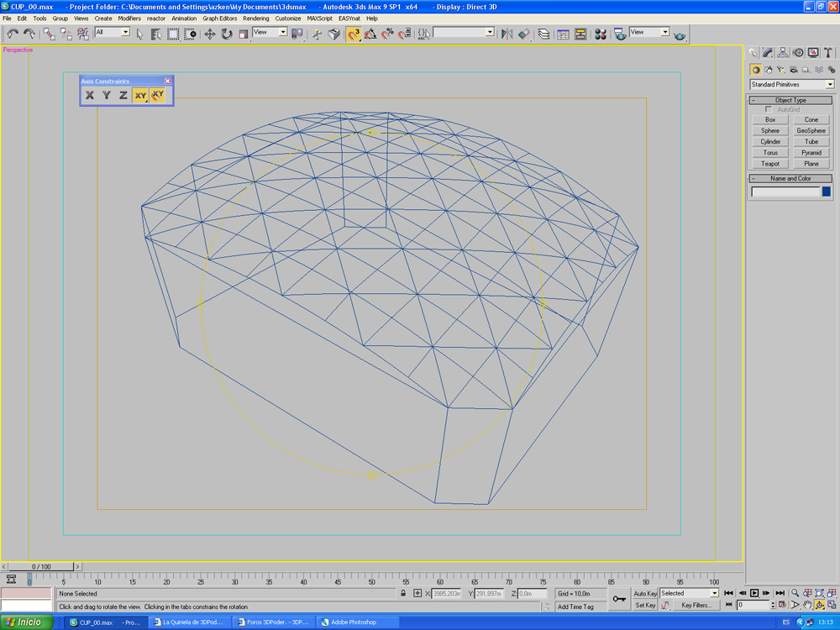840x630 pixels.
Task: Click the Quick Render teapot icon
Action: click(680, 35)
